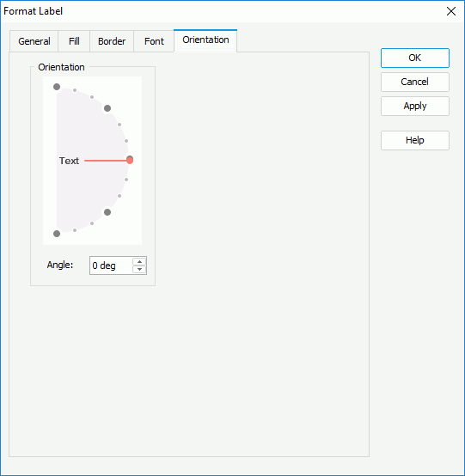Select the red 0-degree orientation handle
The height and width of the screenshot is (476, 465).
(x=130, y=160)
